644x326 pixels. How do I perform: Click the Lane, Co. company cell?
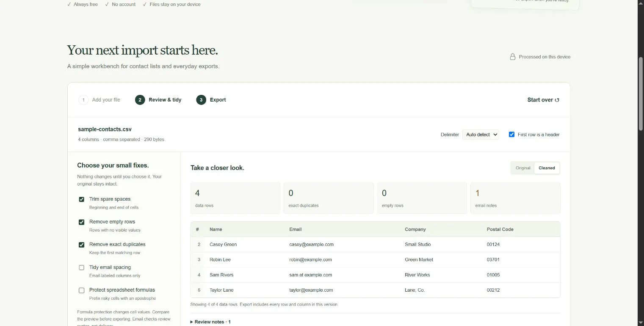pos(415,290)
